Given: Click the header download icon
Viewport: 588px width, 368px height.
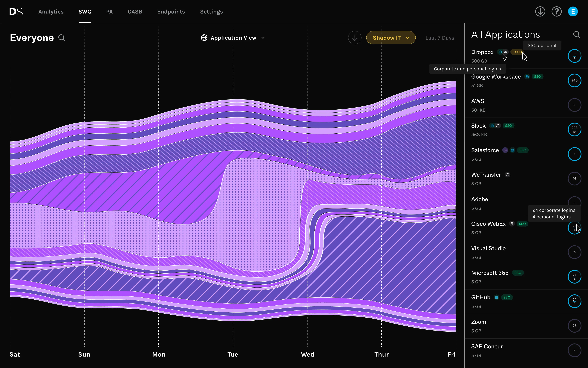Looking at the screenshot, I should 540,11.
